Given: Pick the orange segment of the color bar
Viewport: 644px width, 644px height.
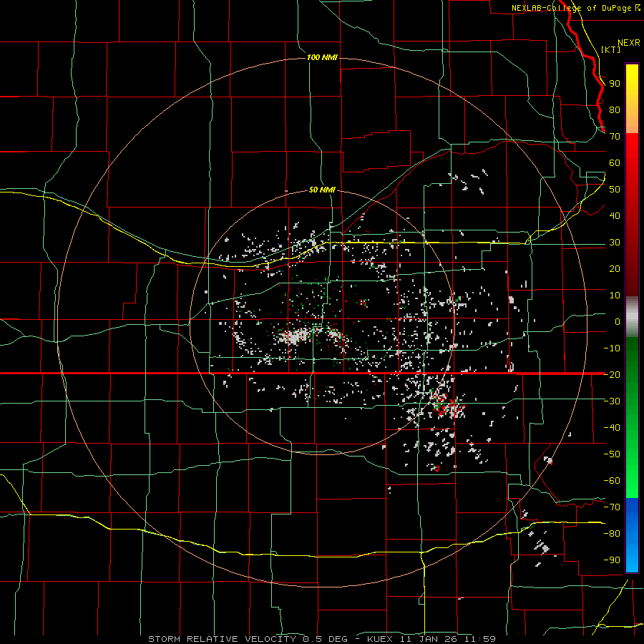Looking at the screenshot, I should tap(632, 121).
